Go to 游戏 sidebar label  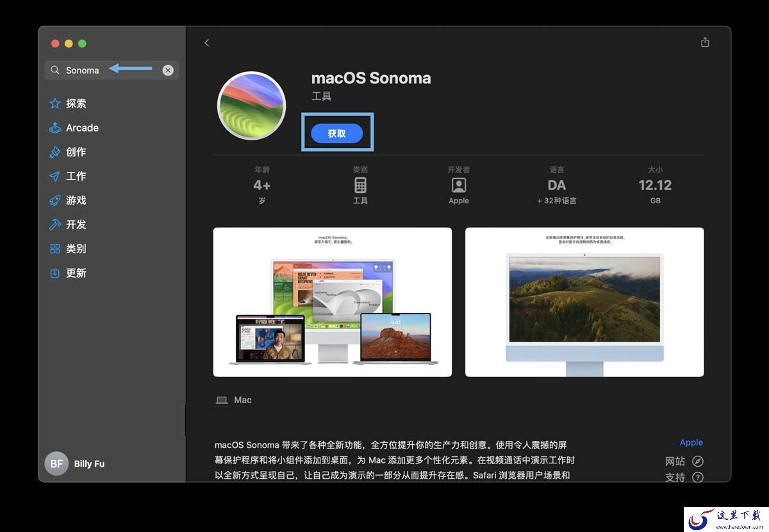[x=76, y=201]
